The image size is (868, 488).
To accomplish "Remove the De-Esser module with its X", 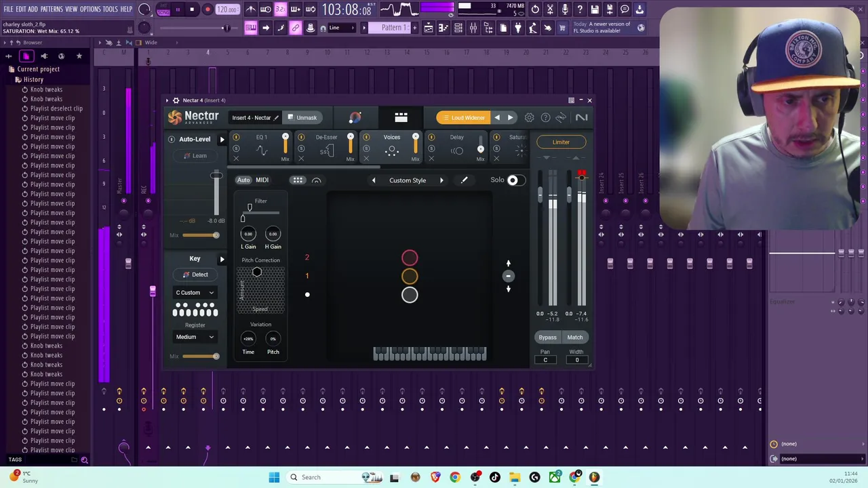I will [x=301, y=159].
